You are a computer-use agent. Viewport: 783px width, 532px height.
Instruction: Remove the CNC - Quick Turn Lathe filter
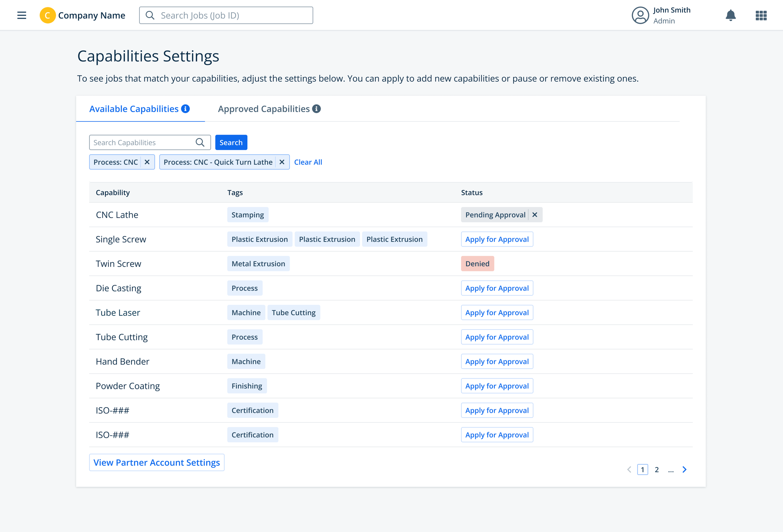[282, 162]
